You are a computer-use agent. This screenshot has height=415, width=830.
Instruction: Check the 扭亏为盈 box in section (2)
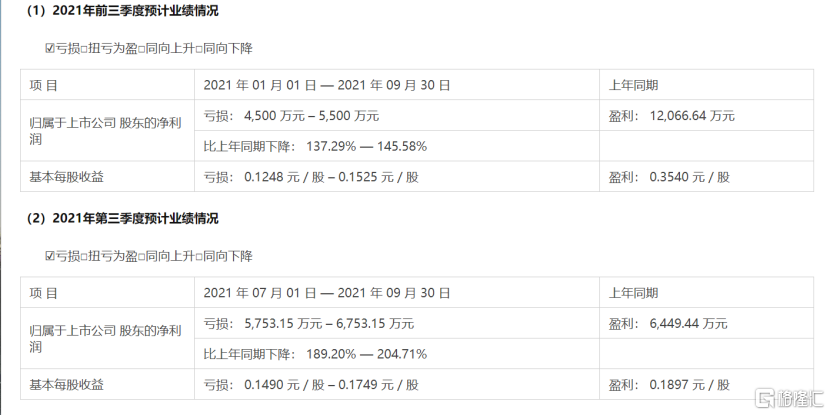tap(82, 256)
